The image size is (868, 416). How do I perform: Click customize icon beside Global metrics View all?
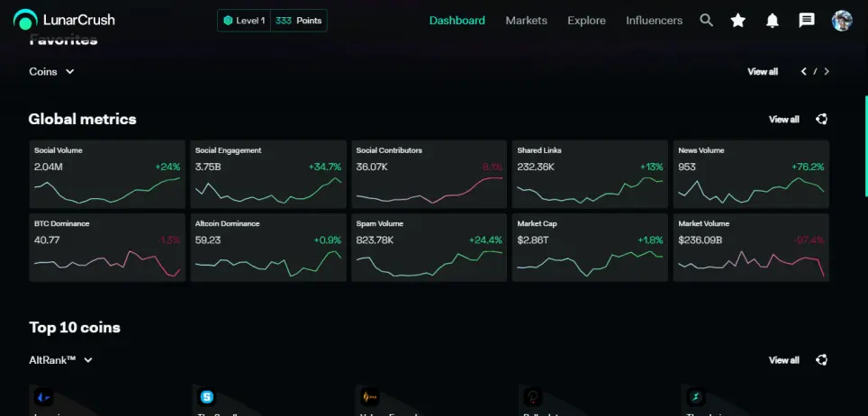click(x=821, y=119)
